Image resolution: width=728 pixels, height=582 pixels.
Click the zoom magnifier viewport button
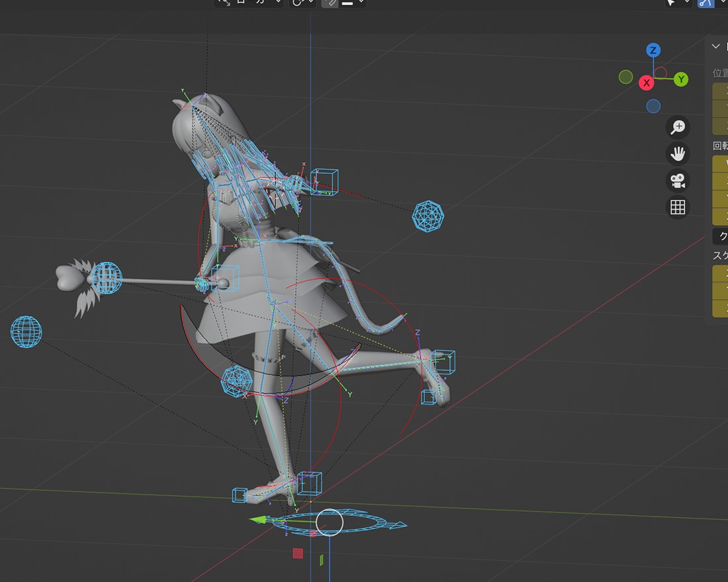[x=678, y=127]
